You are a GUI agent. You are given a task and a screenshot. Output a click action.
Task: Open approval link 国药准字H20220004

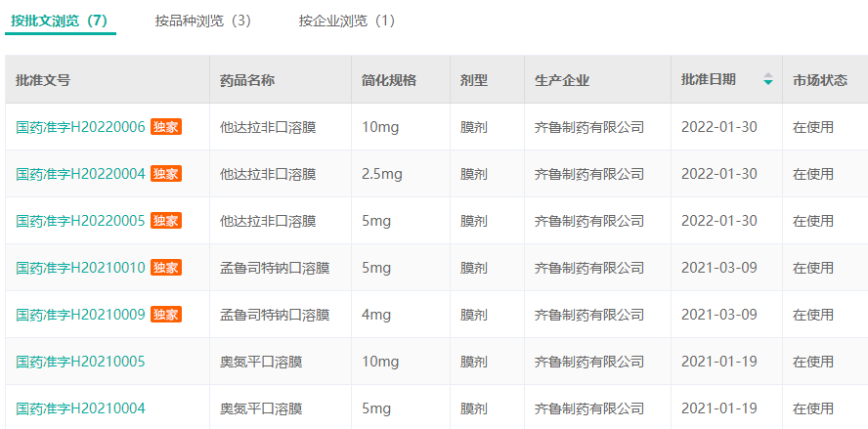point(80,174)
